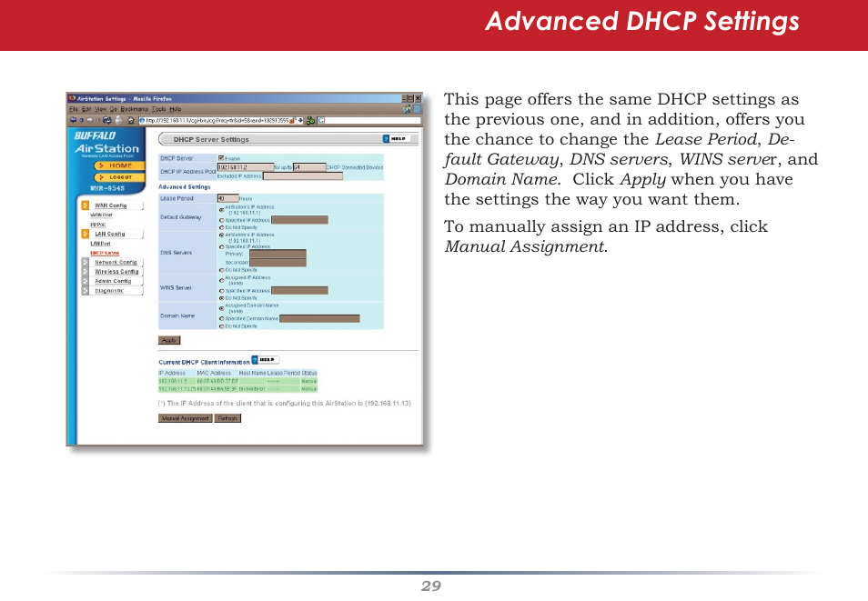Viewport: 868px width, 601px height.
Task: Select Domain Name Specified Domain Name radio
Action: pos(221,319)
